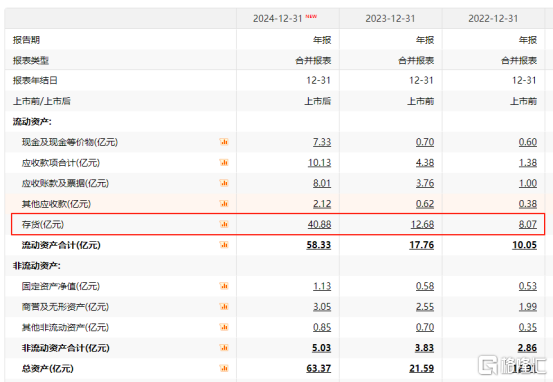Screen dimensions: 553x382
Task: Select the 2023-12-31 column header
Action: point(390,18)
